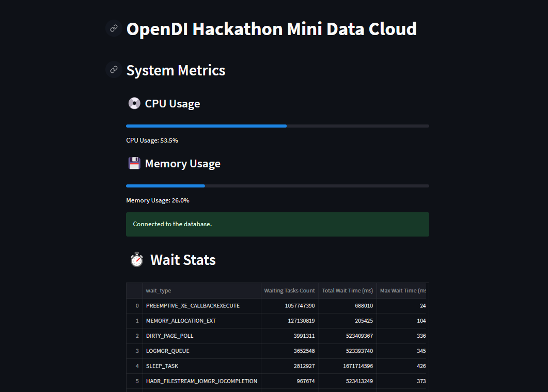Click the 523413249 total wait time cell

point(348,381)
